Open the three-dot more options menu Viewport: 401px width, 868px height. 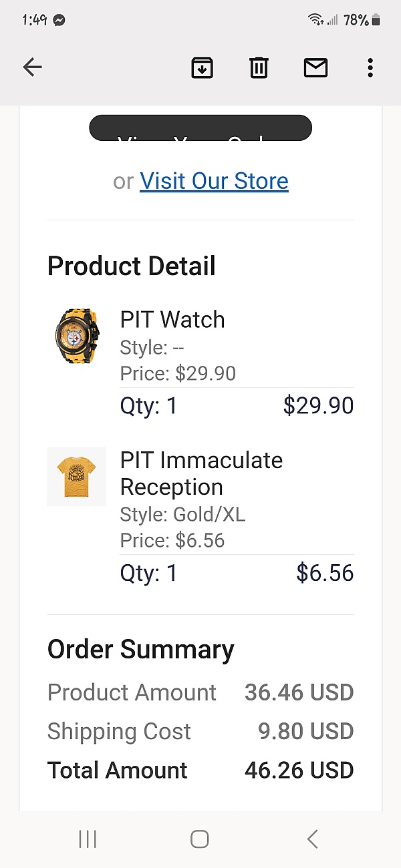[x=370, y=67]
